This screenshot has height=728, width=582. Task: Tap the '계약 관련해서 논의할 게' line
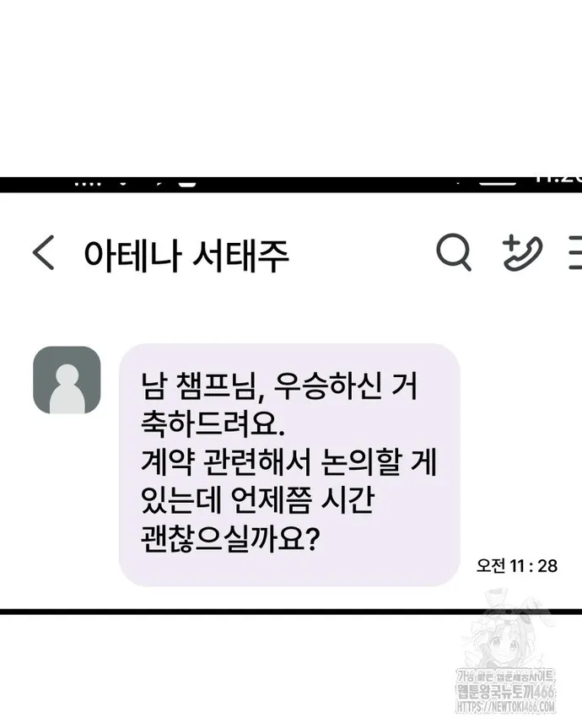click(x=288, y=462)
